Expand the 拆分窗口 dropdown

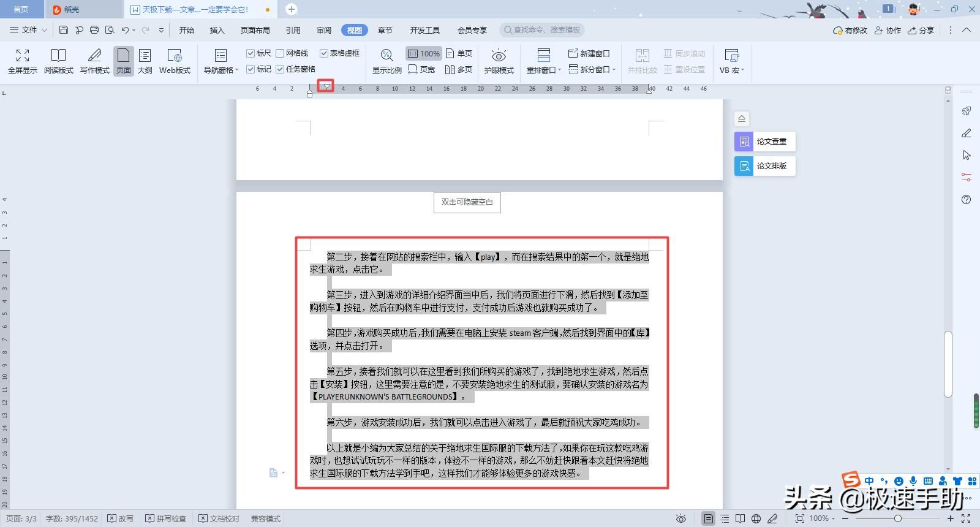click(x=614, y=70)
